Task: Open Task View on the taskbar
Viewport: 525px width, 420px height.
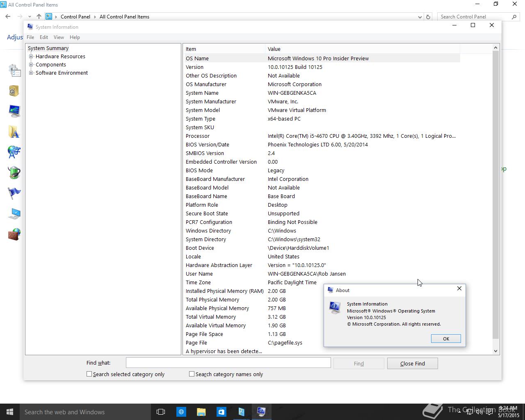Action: point(161,412)
